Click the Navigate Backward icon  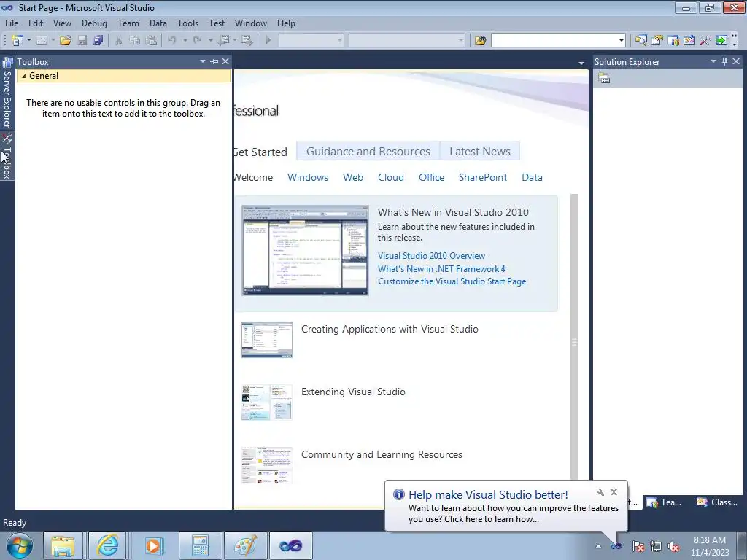pos(223,41)
